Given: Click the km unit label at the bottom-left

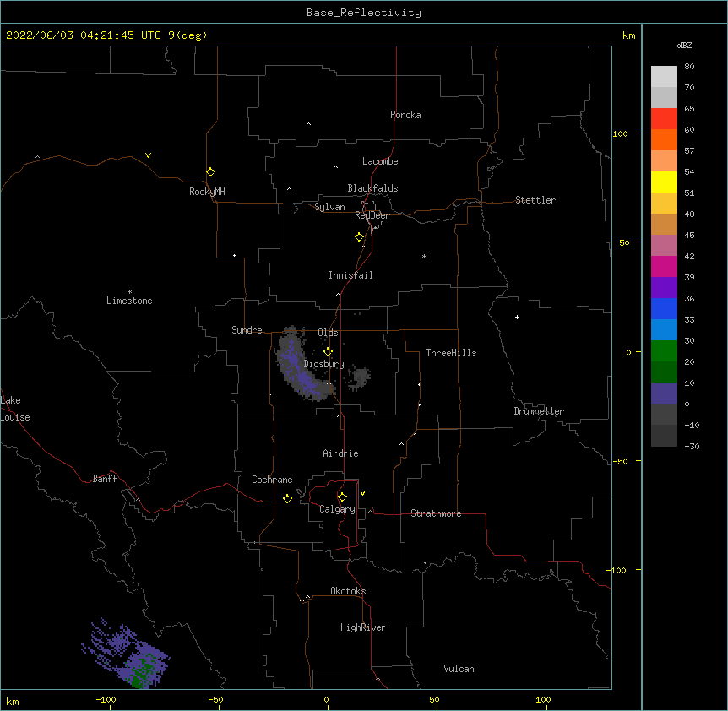Looking at the screenshot, I should [13, 701].
